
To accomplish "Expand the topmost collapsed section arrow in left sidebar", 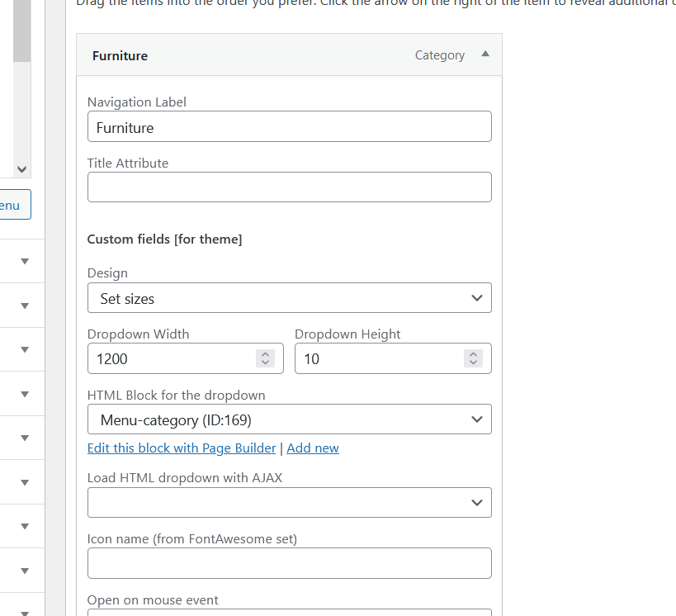I will click(x=25, y=261).
